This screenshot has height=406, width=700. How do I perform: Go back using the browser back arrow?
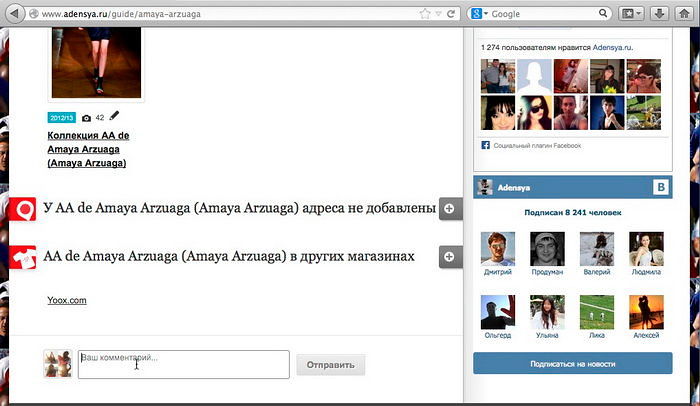pos(15,13)
